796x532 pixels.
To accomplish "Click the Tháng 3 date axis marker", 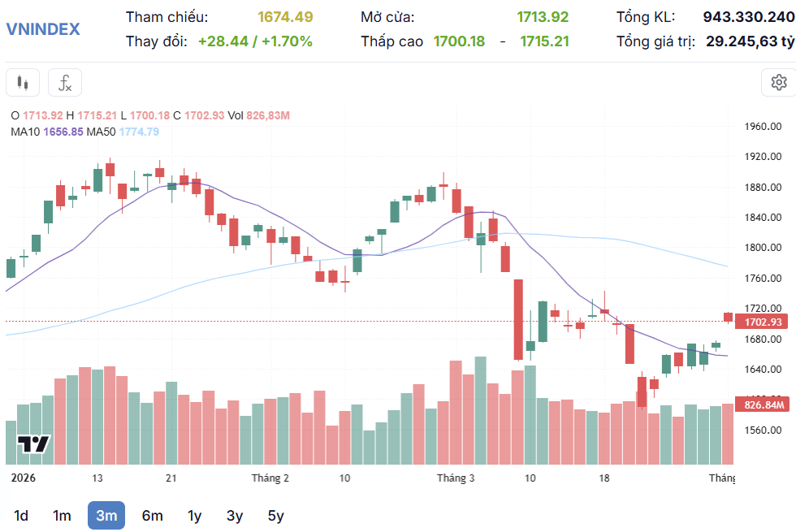I will [456, 478].
